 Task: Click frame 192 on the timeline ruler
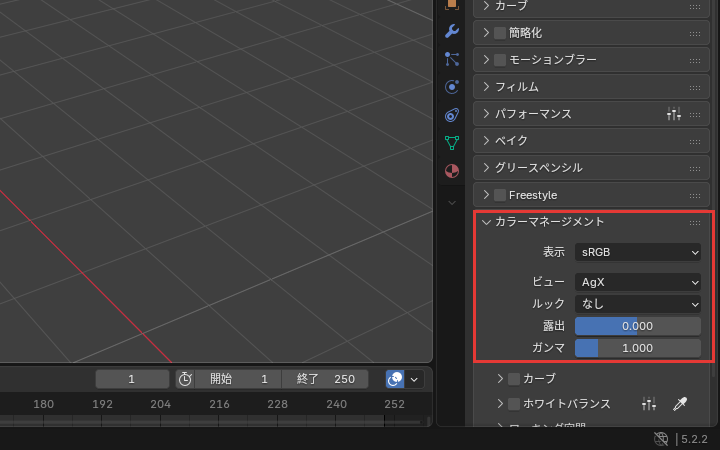pyautogui.click(x=102, y=404)
